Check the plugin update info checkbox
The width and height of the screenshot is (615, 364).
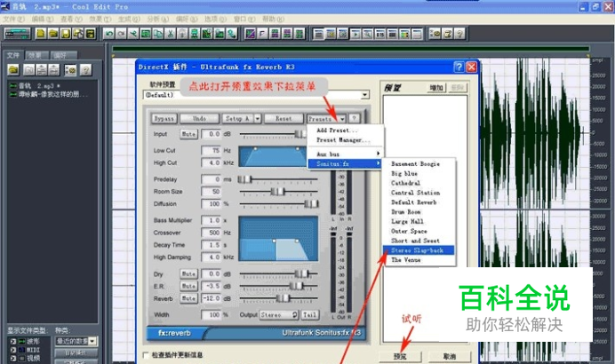tap(146, 355)
